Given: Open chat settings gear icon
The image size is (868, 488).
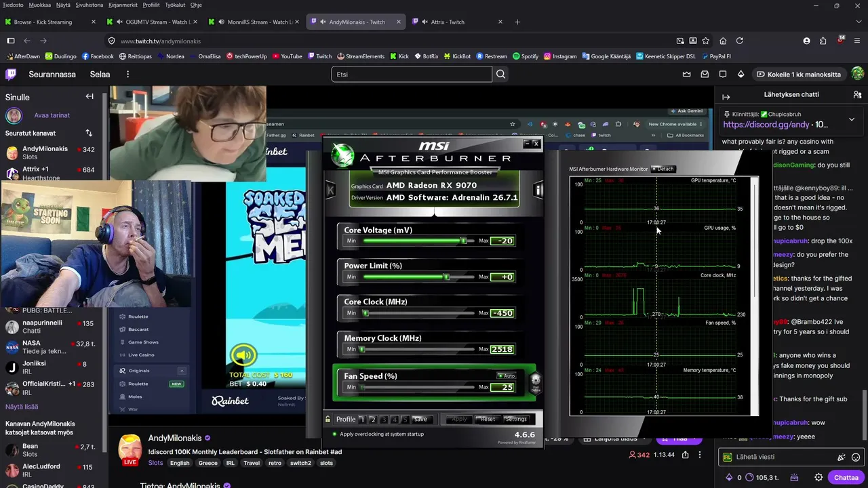Looking at the screenshot, I should pos(818,477).
